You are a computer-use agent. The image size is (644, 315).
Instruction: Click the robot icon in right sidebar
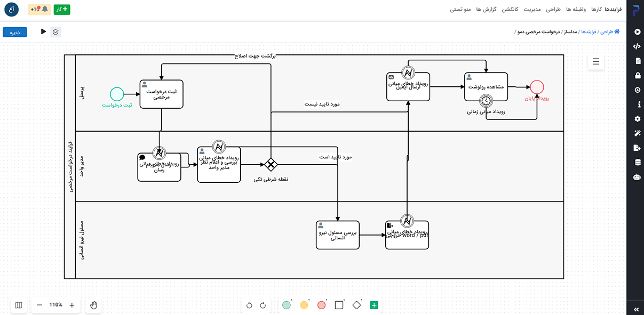637,177
